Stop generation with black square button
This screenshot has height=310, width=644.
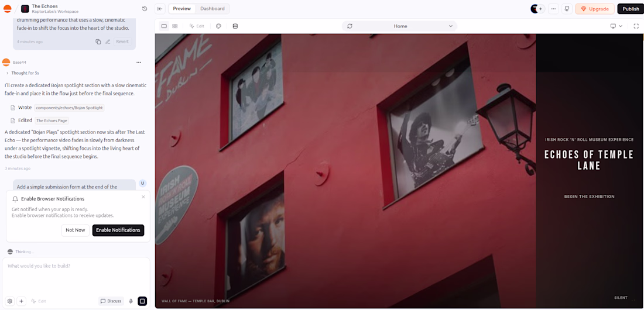[x=142, y=301]
